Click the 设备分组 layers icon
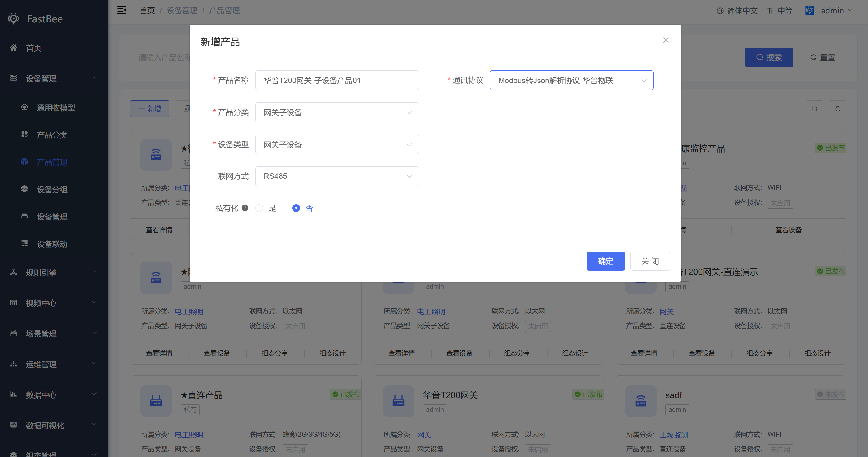The height and width of the screenshot is (457, 868). (x=24, y=189)
